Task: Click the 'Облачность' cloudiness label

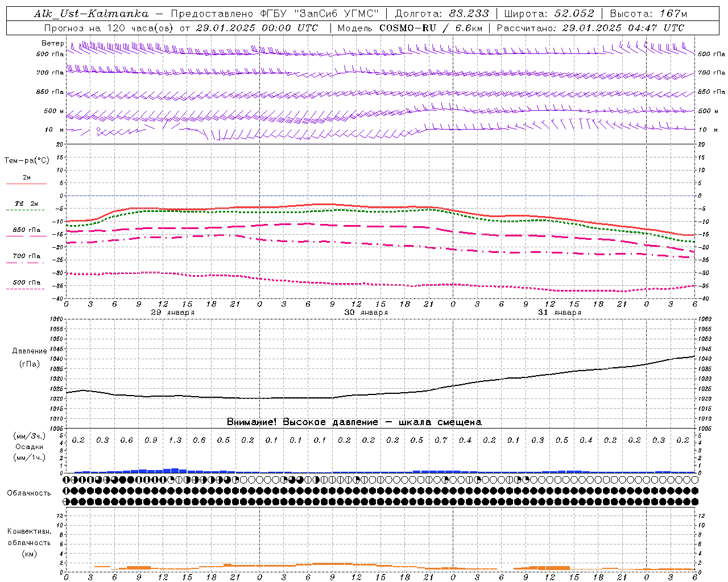Action: (x=29, y=493)
